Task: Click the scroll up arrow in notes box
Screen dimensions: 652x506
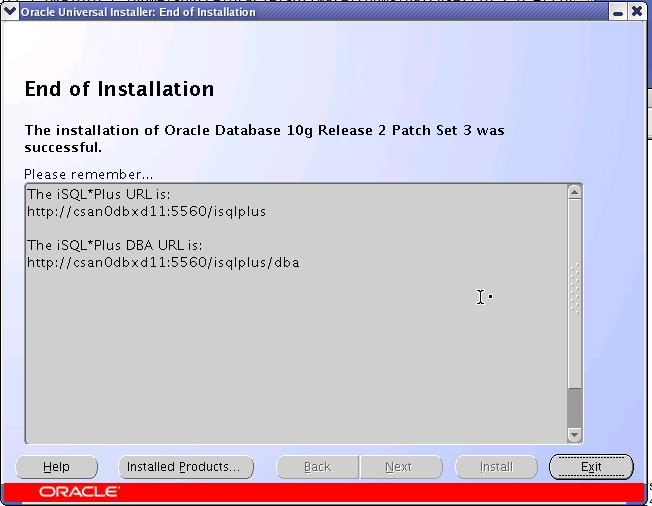Action: pos(575,192)
